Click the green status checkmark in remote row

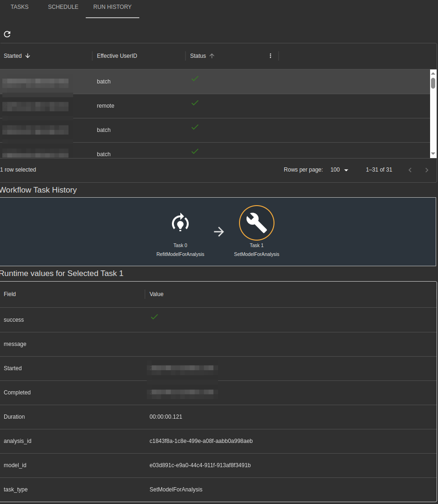(x=195, y=103)
